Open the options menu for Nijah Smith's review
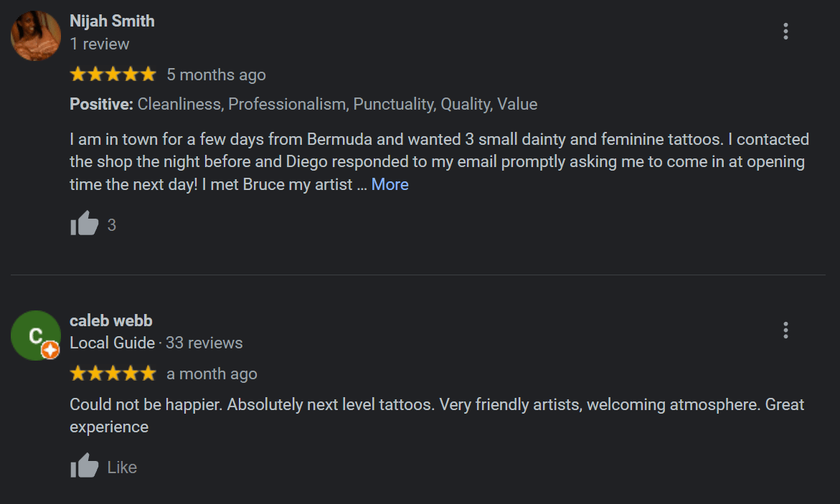840x504 pixels. [785, 32]
